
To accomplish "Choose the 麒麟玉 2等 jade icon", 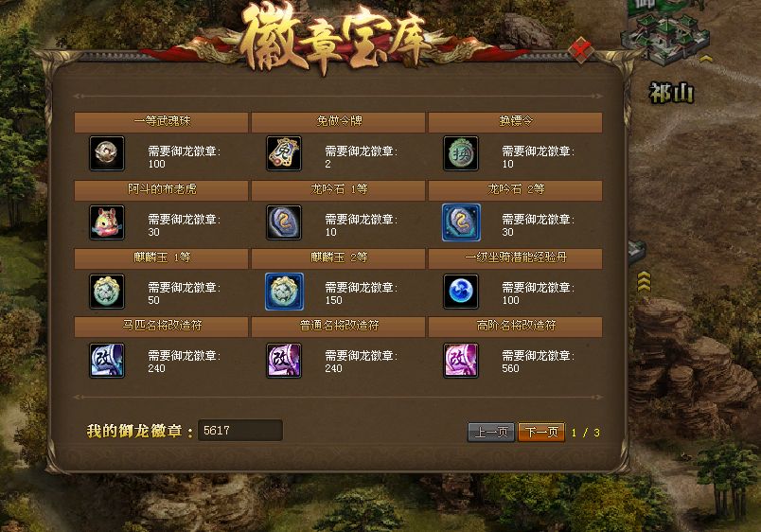I will click(284, 292).
